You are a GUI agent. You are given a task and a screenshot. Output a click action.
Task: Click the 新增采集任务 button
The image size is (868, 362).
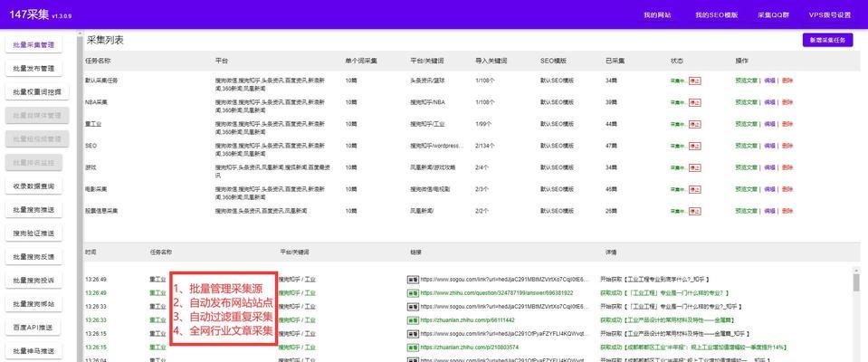pyautogui.click(x=827, y=41)
